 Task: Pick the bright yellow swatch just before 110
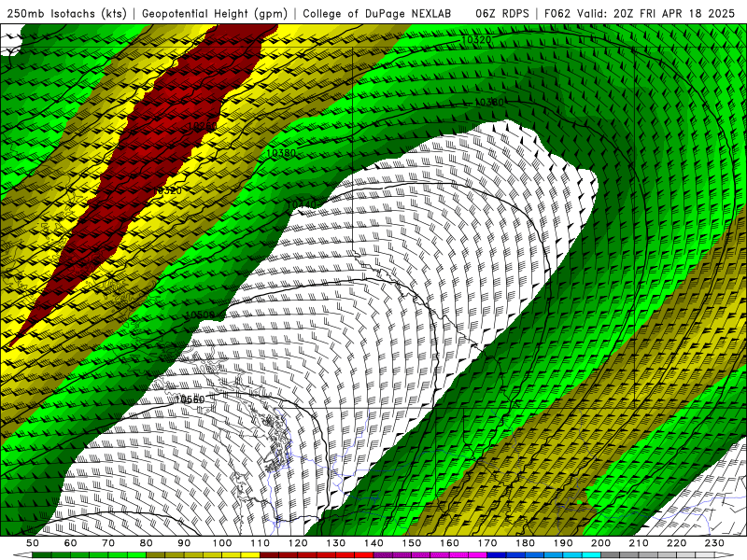click(250, 555)
